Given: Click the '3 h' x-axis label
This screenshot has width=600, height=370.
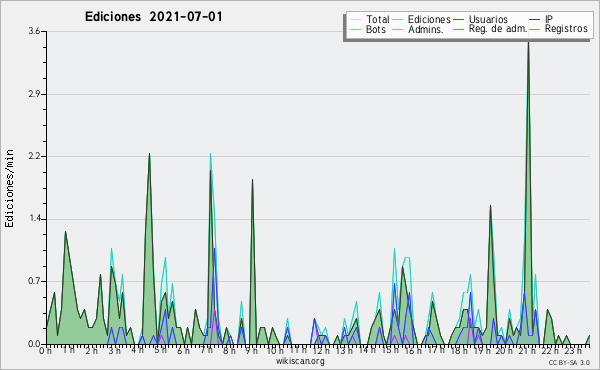Looking at the screenshot, I should coord(114,350).
